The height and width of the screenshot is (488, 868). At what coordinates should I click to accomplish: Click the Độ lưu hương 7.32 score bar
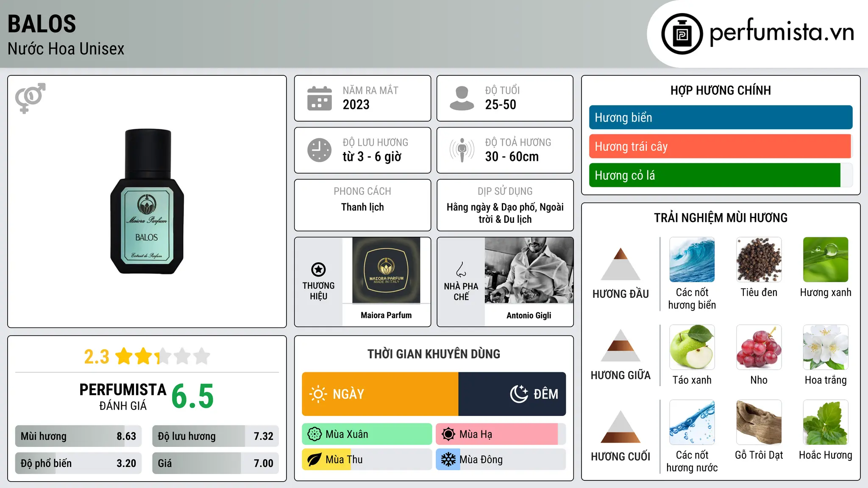tap(215, 436)
